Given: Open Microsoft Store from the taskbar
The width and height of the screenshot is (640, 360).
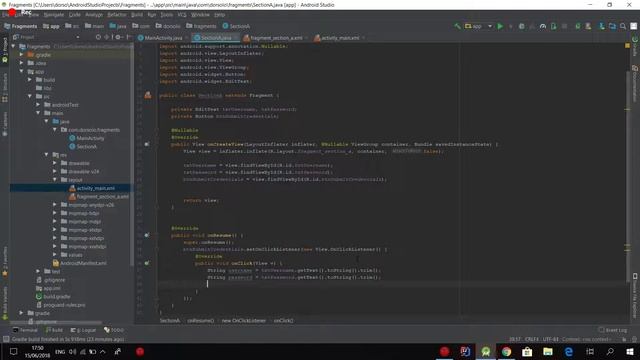Looking at the screenshot, I should point(527,351).
